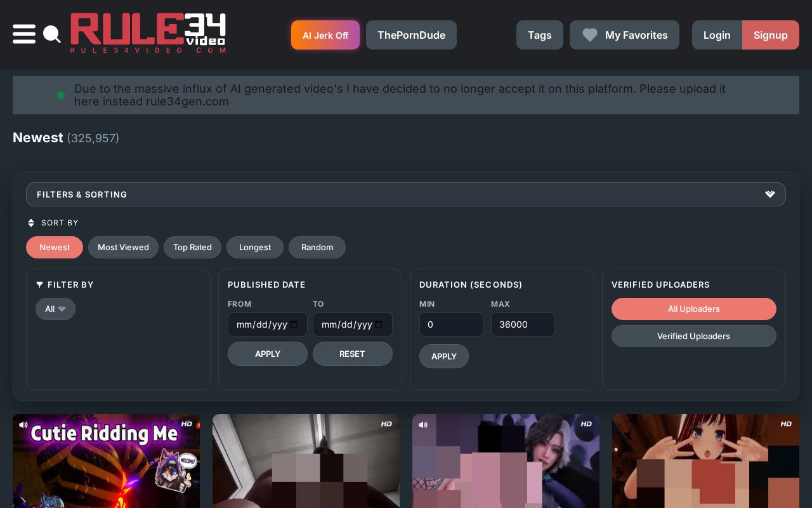Image resolution: width=812 pixels, height=508 pixels.
Task: Click the Filter By funnel icon
Action: pos(40,284)
